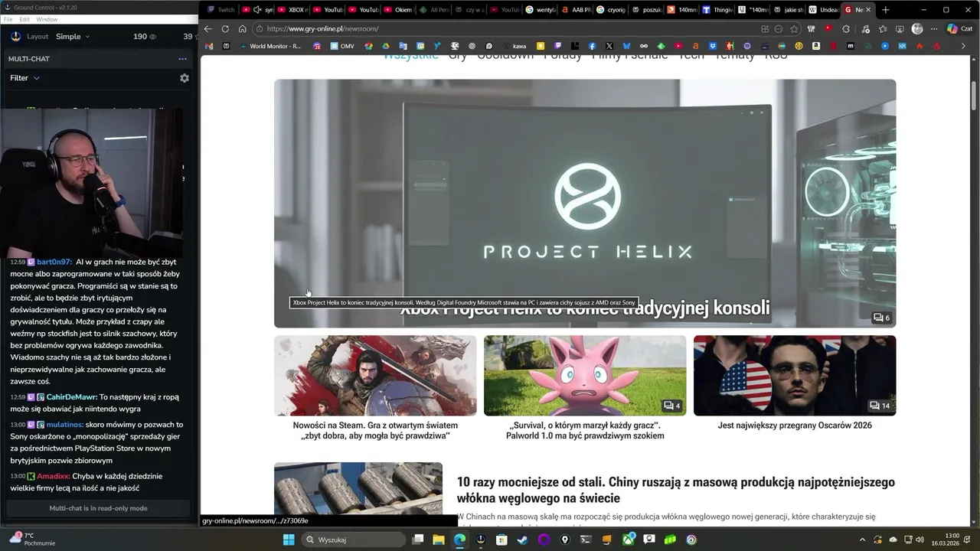Open the Palworld article's 4 comments badge
Image resolution: width=980 pixels, height=551 pixels.
(671, 406)
